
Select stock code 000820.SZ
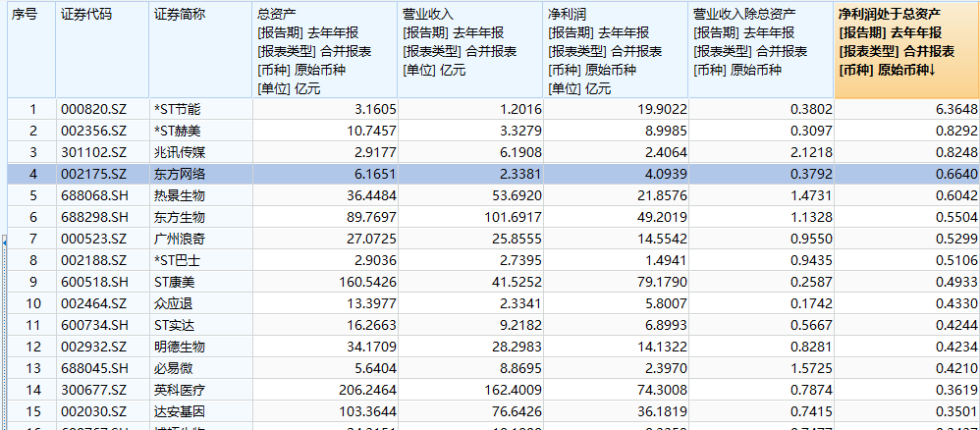pyautogui.click(x=93, y=109)
